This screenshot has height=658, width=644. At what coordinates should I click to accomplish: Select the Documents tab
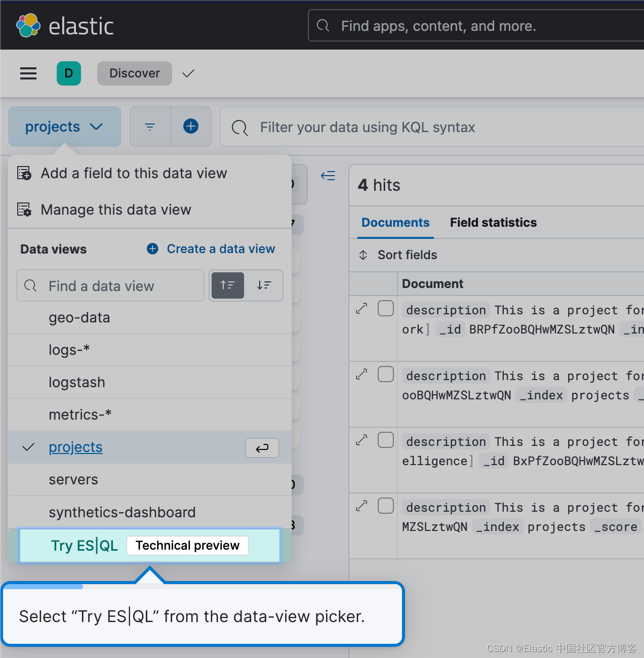point(395,222)
